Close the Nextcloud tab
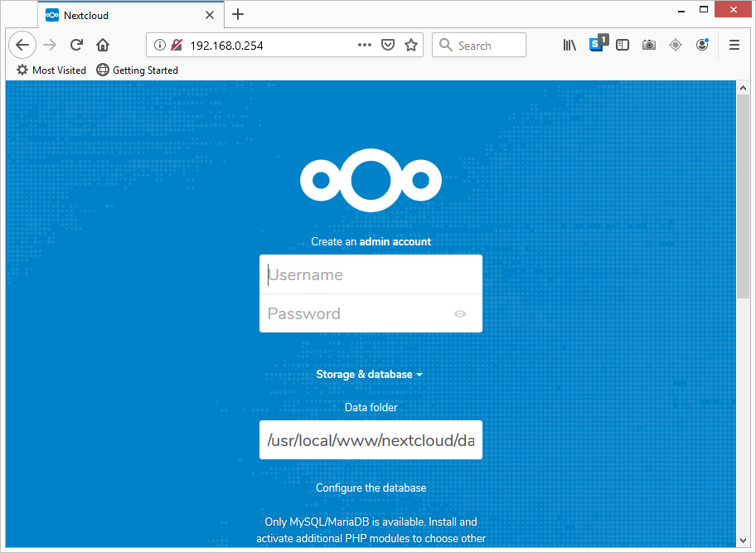The image size is (756, 553). 209,15
